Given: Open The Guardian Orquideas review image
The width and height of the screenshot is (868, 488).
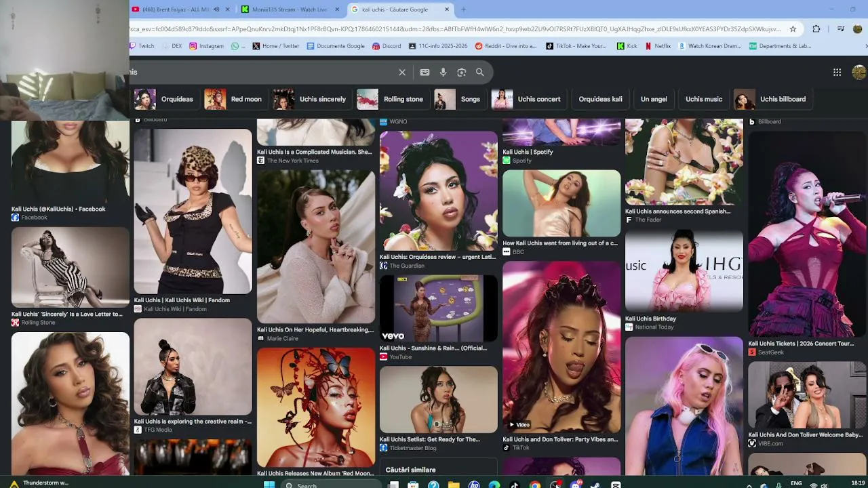Looking at the screenshot, I should click(438, 191).
